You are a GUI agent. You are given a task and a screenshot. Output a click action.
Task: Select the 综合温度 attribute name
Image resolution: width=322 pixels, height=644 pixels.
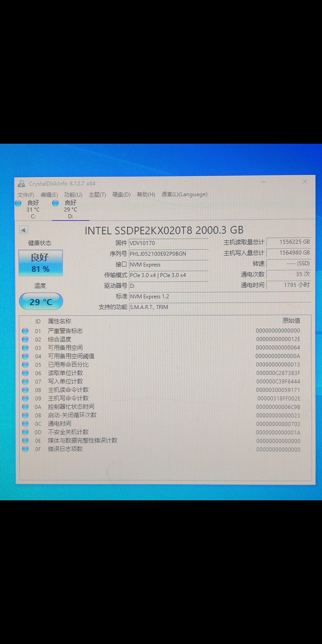[60, 339]
